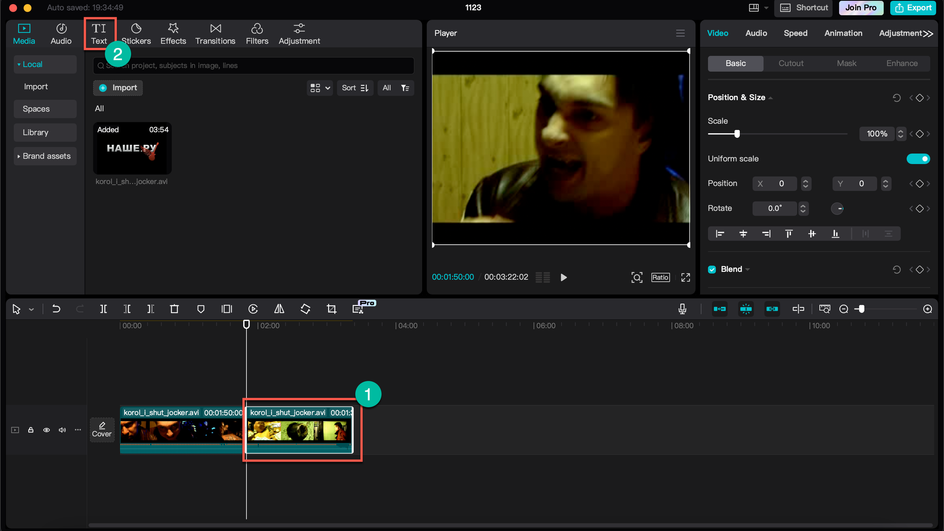Hide the video track with eye icon
944x531 pixels.
(46, 430)
